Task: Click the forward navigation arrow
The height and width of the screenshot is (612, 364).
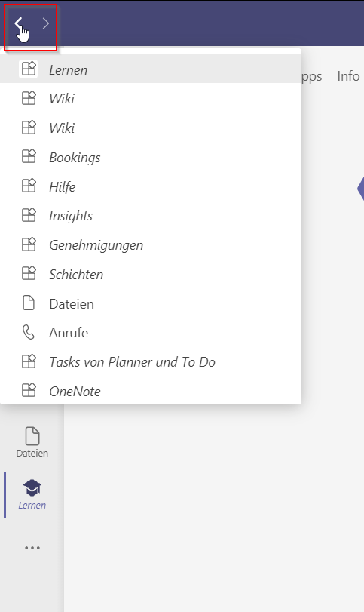Action: click(46, 23)
